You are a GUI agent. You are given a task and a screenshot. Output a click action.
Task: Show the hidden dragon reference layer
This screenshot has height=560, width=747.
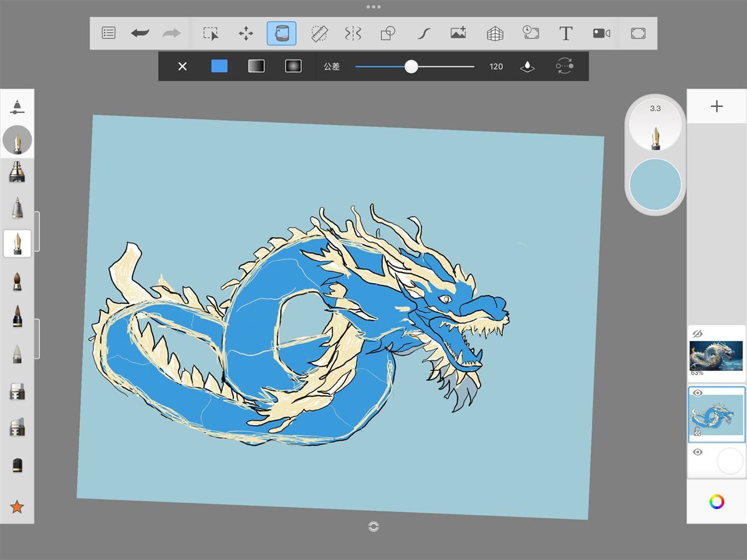tap(697, 334)
